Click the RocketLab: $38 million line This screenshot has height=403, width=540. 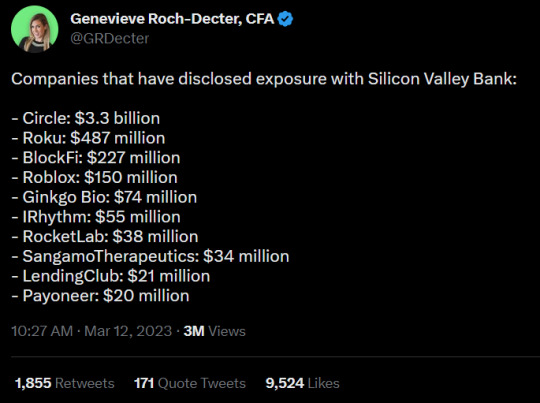pyautogui.click(x=105, y=237)
